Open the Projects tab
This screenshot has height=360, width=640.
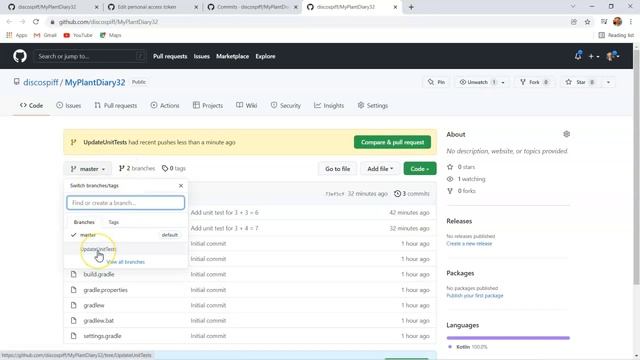coord(208,105)
